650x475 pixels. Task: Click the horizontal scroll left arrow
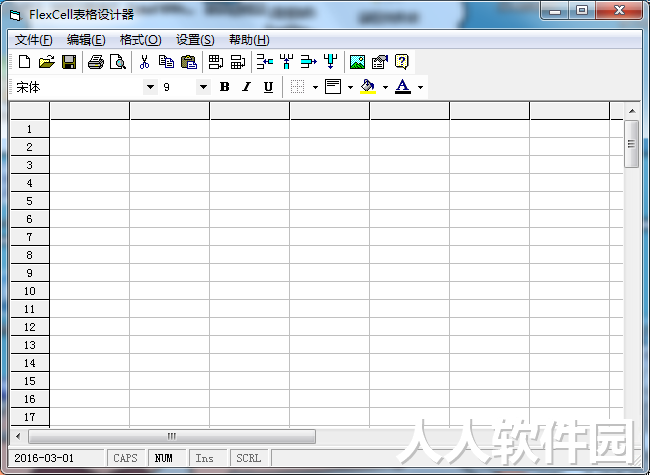click(x=18, y=436)
